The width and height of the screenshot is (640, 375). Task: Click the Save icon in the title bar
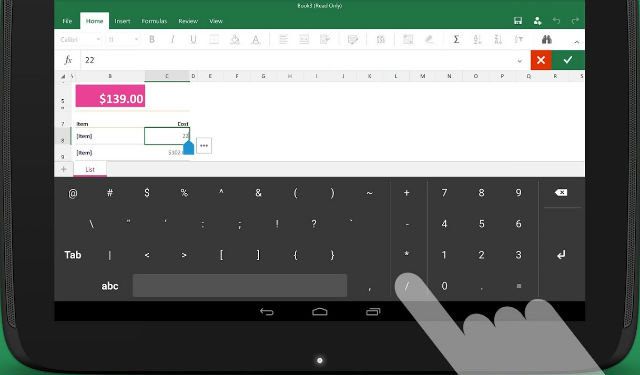click(x=518, y=21)
